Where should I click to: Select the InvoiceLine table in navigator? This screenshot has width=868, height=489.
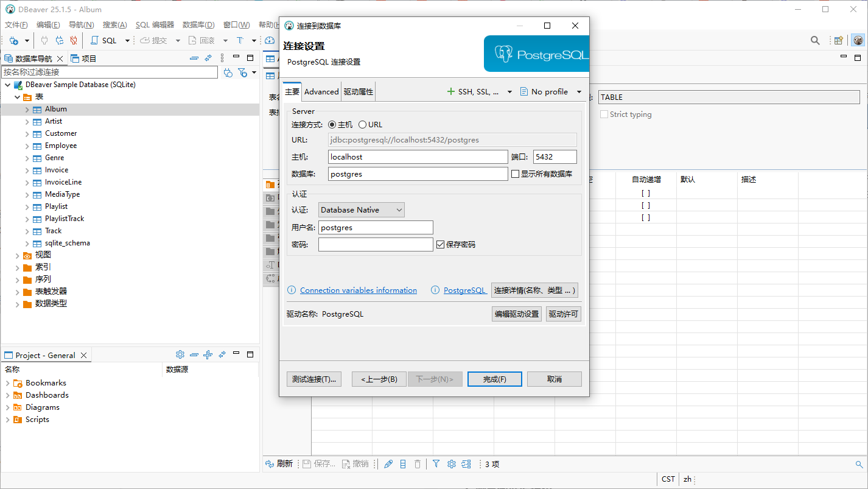[63, 182]
